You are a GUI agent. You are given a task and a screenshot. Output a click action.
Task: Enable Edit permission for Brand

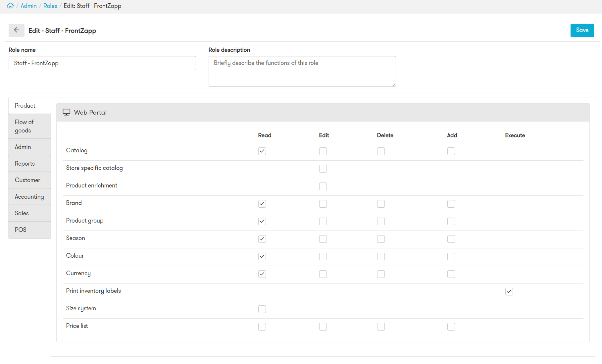pyautogui.click(x=323, y=204)
